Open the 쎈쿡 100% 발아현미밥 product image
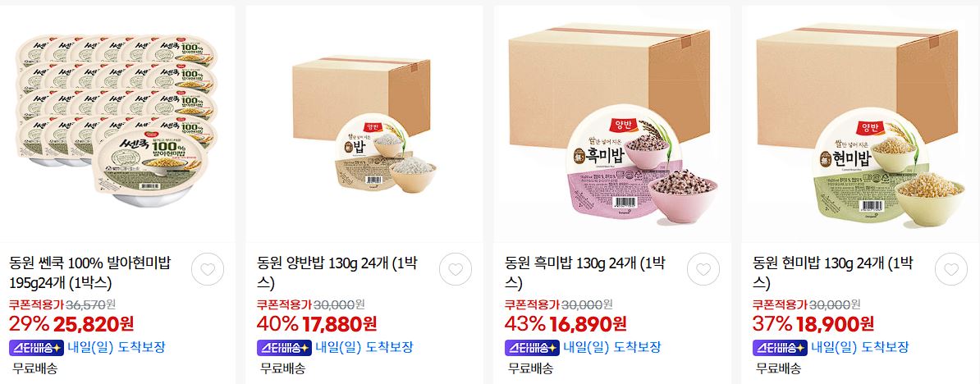 tap(117, 124)
